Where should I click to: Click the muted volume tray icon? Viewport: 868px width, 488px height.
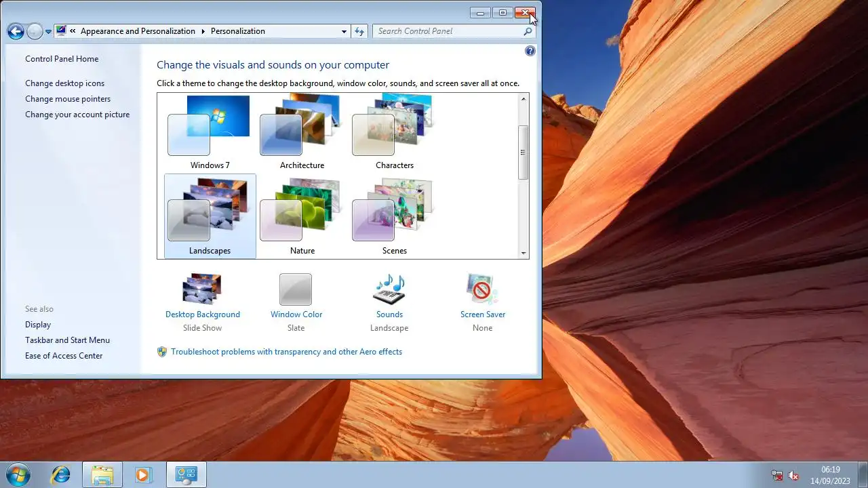point(793,476)
